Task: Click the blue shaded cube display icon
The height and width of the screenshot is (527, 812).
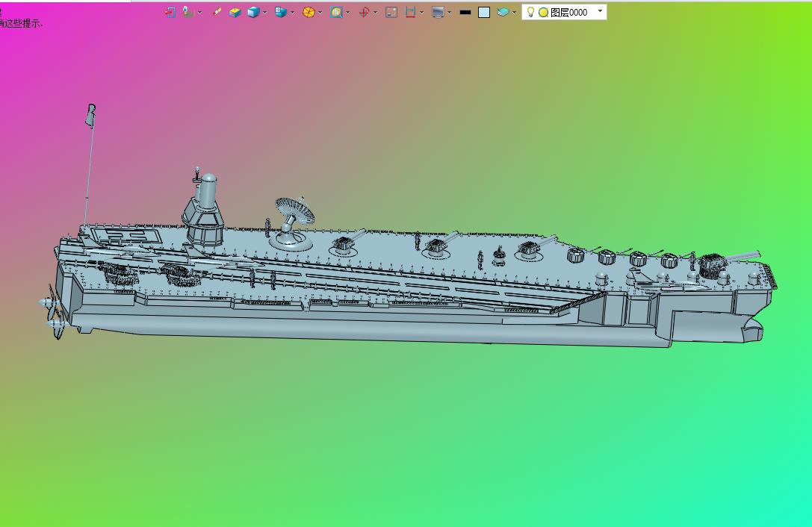Action: tap(253, 13)
